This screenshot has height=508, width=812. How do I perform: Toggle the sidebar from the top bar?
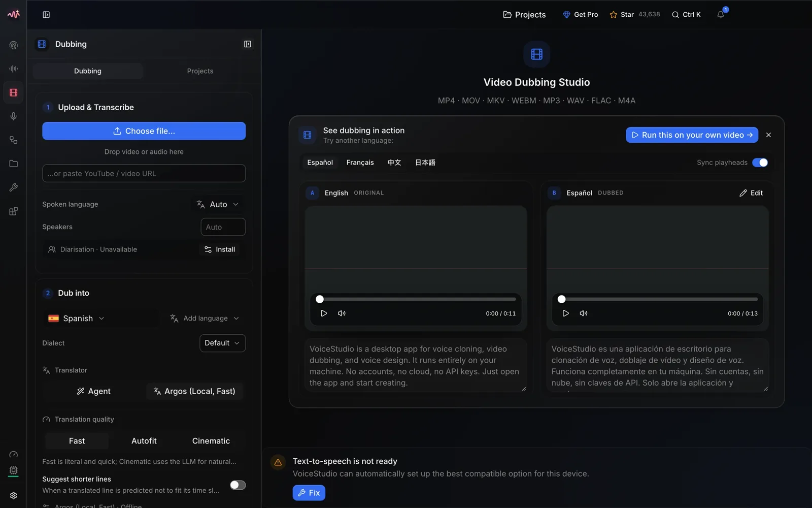pos(46,15)
